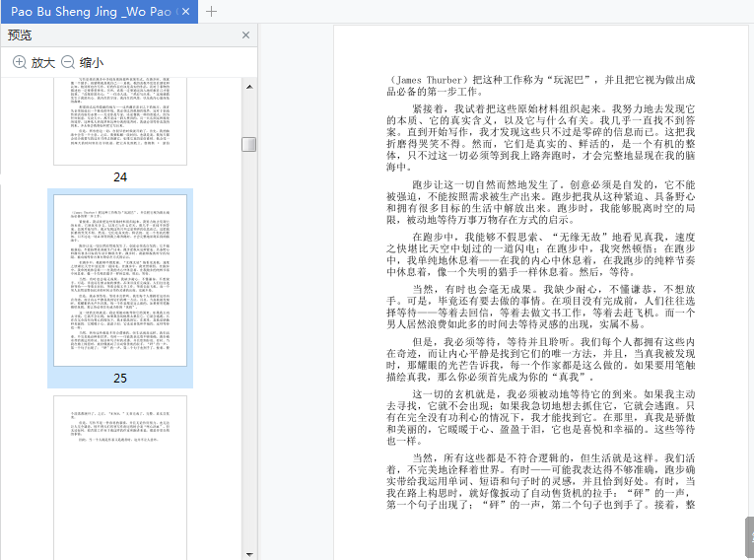This screenshot has height=560, width=754.
Task: Select the Pao Bu Sheng Jing document tab
Action: [x=100, y=12]
